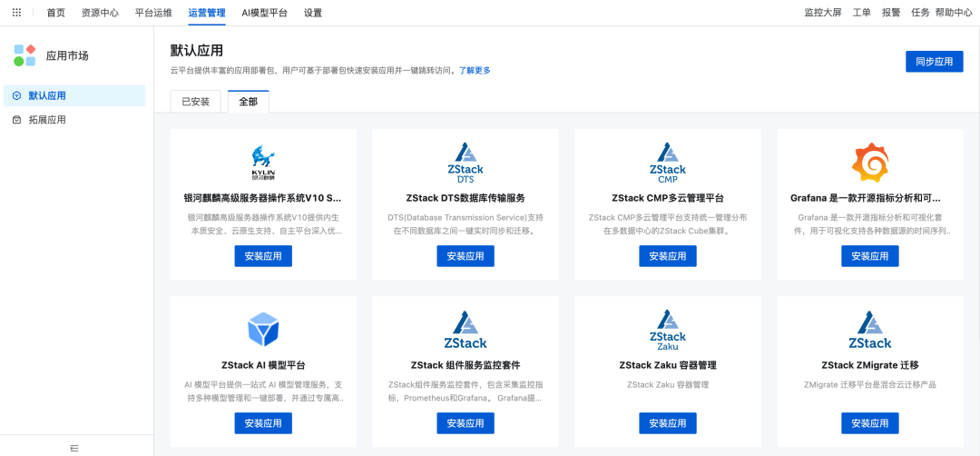The width and height of the screenshot is (980, 456).
Task: Install the Grafana app
Action: (x=870, y=256)
